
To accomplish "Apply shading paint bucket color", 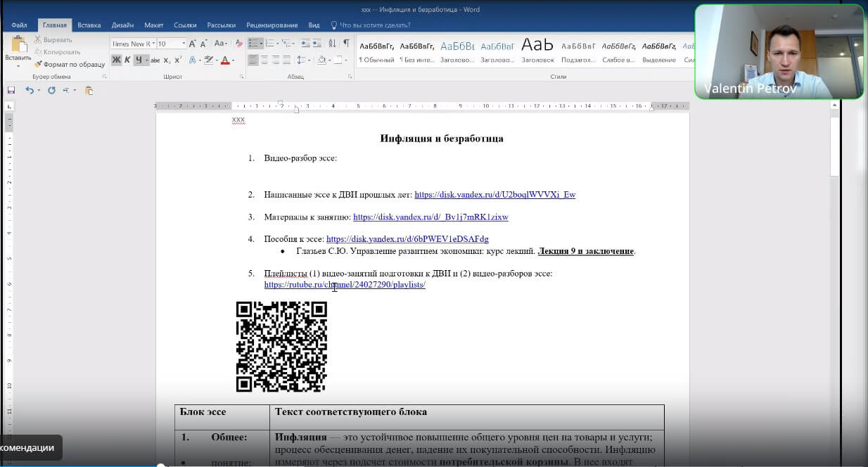I will [321, 60].
